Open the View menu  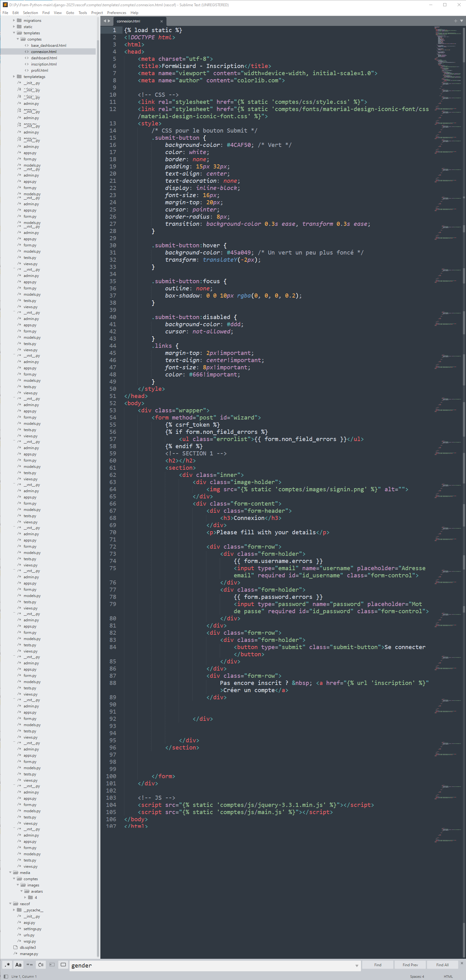click(x=58, y=12)
